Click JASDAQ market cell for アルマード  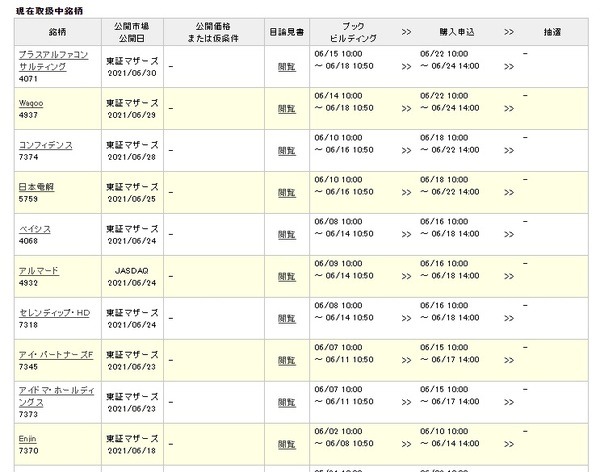tap(132, 271)
